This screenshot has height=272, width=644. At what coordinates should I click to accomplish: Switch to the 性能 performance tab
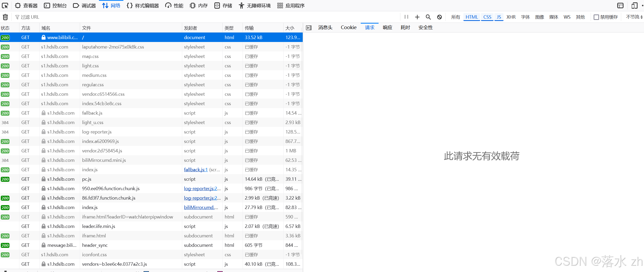174,6
